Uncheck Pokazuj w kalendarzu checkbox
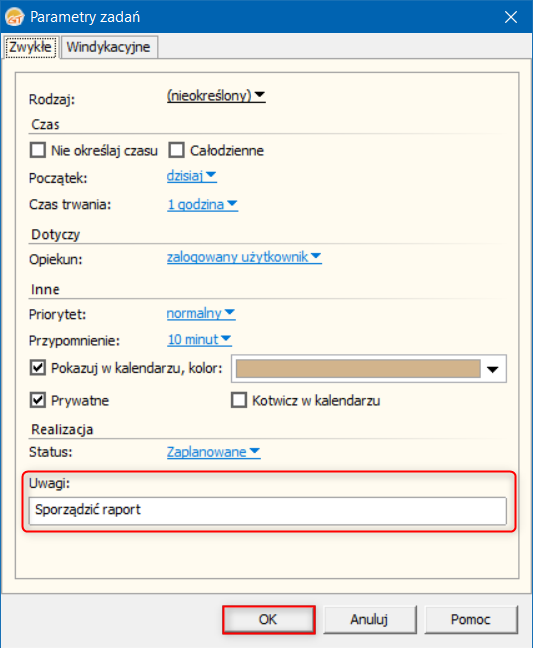The image size is (533, 648). (x=38, y=367)
